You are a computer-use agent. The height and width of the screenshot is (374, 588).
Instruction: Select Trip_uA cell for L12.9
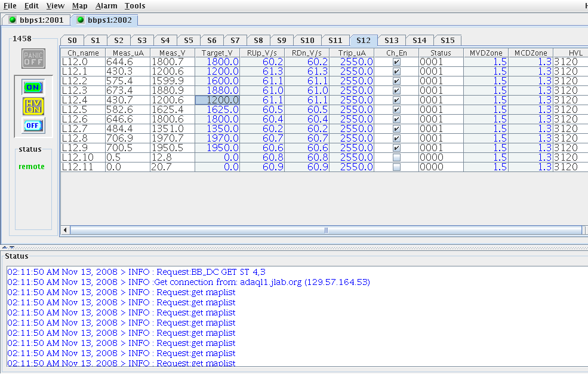352,148
